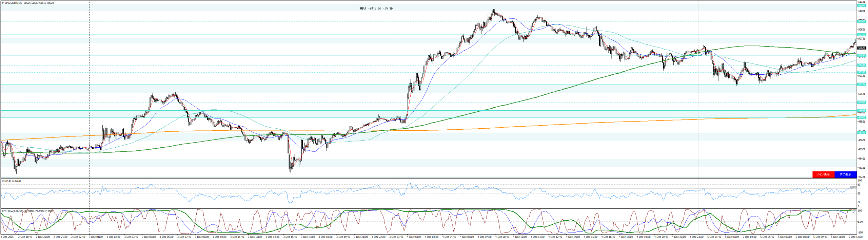Select the 49700 price level tag
Screen dimensions: 868x240
[861, 133]
